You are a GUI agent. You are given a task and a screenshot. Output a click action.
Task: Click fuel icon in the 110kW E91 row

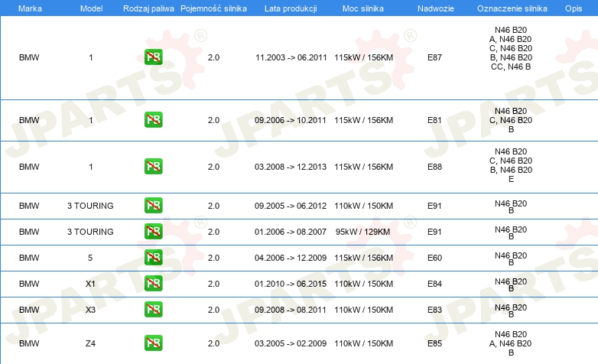coord(153,205)
